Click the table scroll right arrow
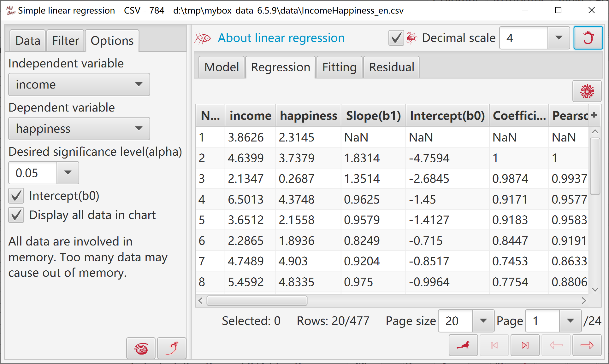The image size is (609, 364). point(584,301)
